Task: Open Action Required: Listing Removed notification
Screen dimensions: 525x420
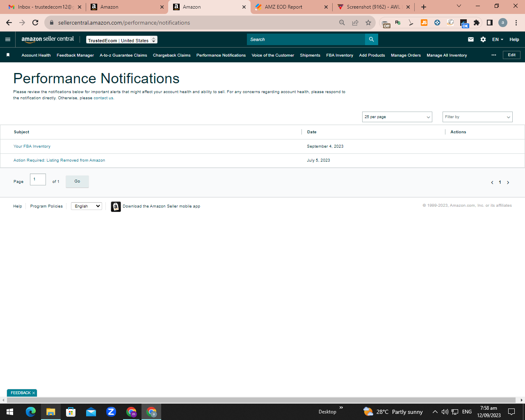Action: [59, 160]
